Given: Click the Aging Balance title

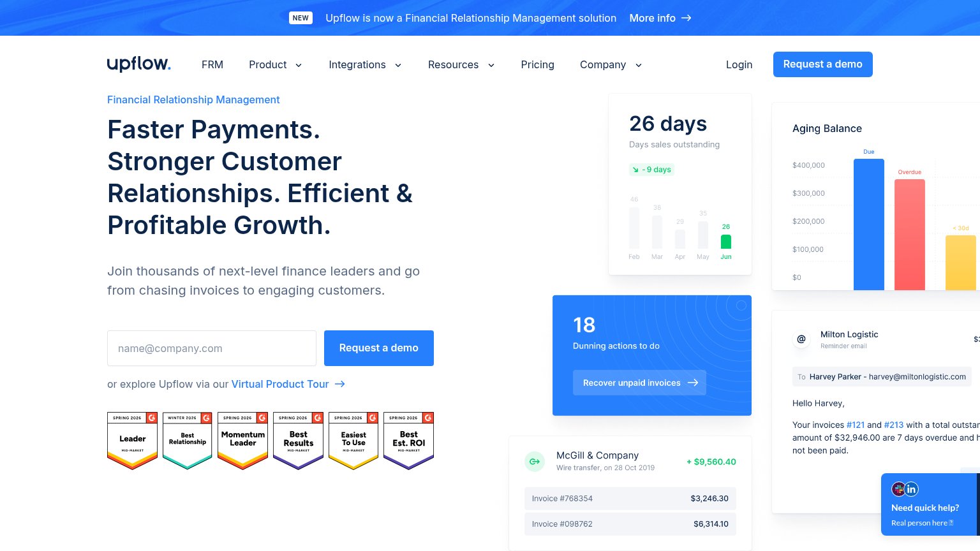Looking at the screenshot, I should coord(827,128).
